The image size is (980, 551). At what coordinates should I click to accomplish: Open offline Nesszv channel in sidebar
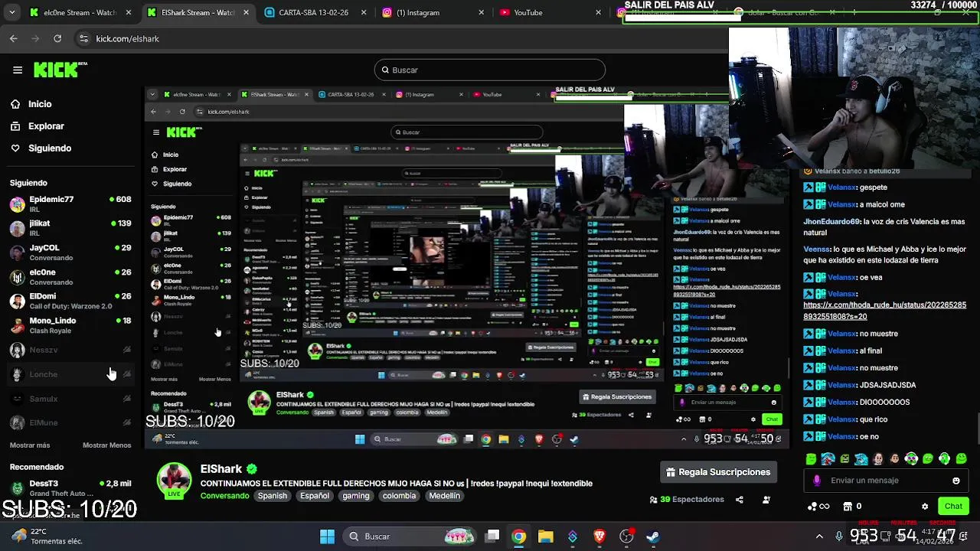click(70, 350)
